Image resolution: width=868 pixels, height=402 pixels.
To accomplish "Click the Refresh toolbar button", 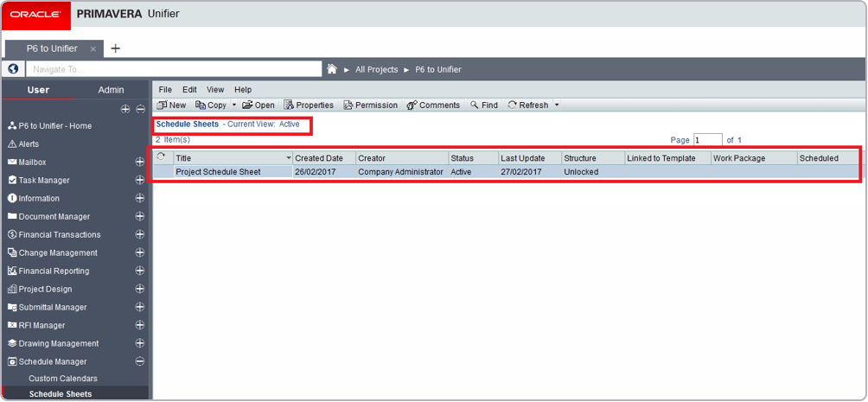I will tap(528, 105).
